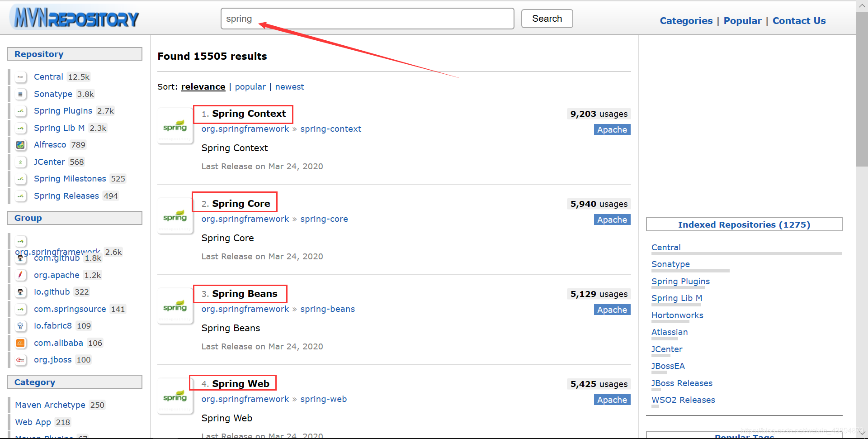868x439 pixels.
Task: Click the io.fabric8 group icon
Action: pyautogui.click(x=20, y=326)
